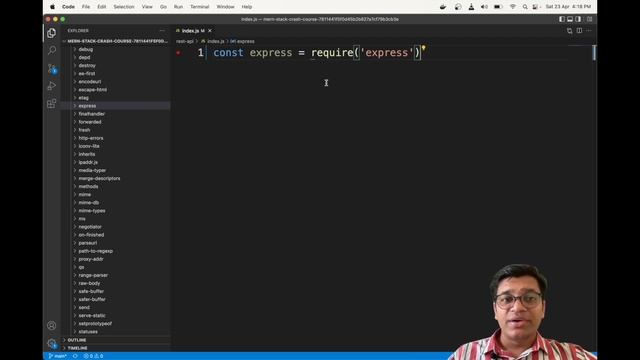The image size is (640, 360).
Task: Open the Customize Layout icon
Action: pos(589,19)
